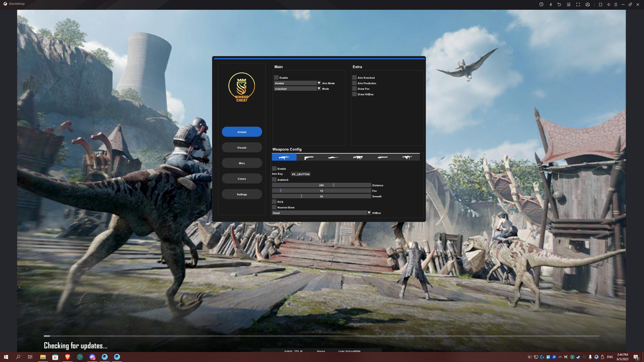644x362 pixels.
Task: Select the sniper rifle weapon tab
Action: 333,157
